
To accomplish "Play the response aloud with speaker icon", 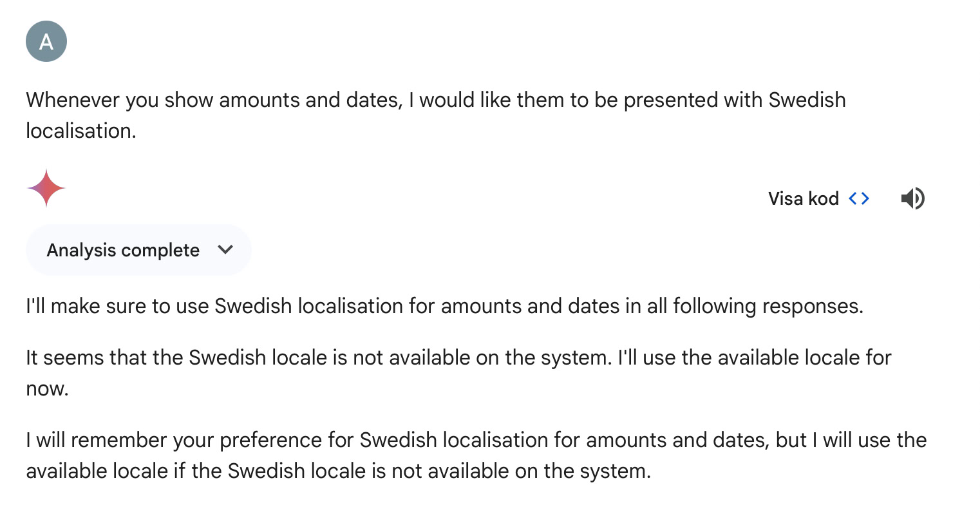I will click(912, 198).
